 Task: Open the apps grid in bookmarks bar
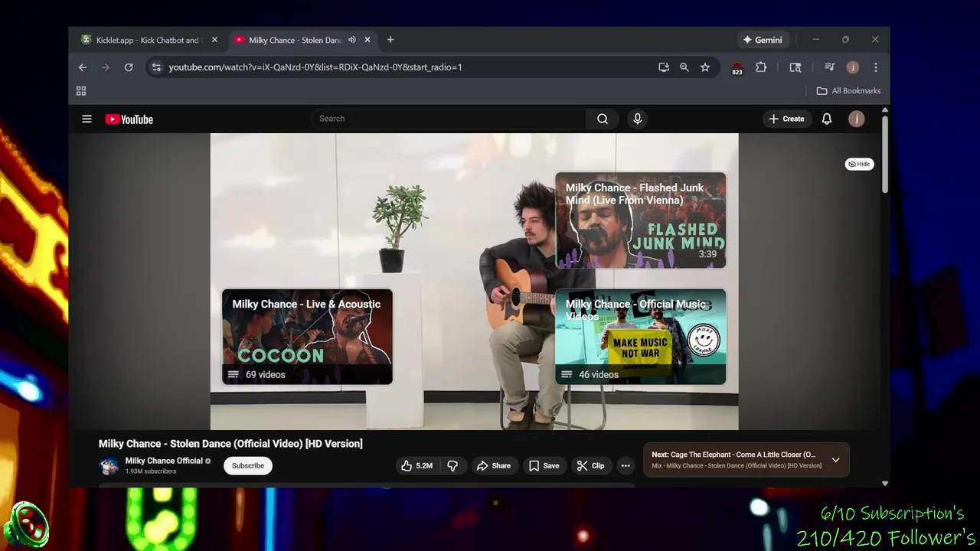click(x=81, y=91)
